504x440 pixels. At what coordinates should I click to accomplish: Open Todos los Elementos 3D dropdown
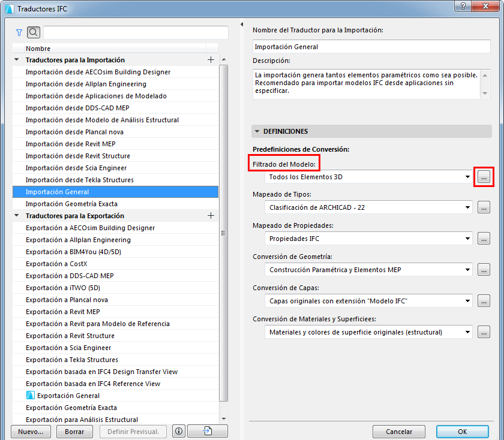tap(368, 177)
